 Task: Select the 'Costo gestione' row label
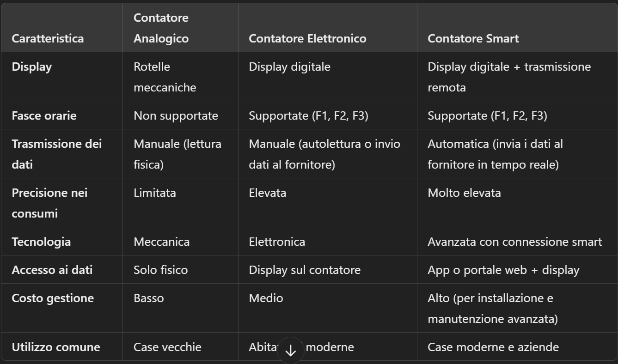(x=53, y=298)
